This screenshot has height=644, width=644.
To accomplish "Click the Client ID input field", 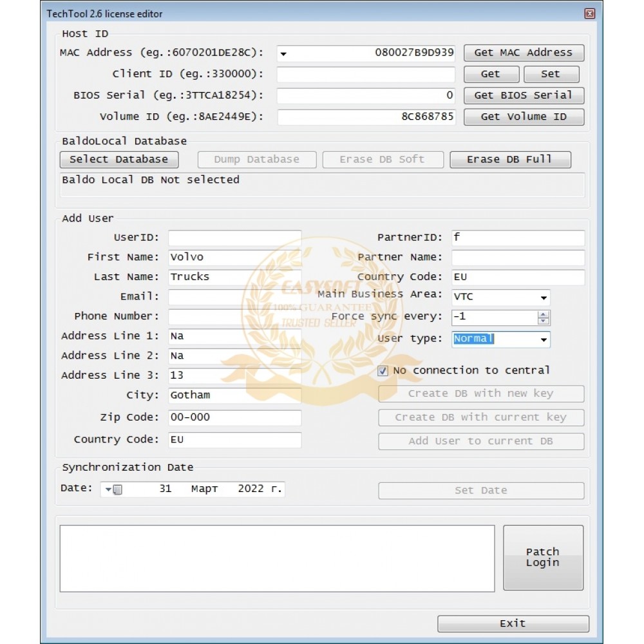I will pyautogui.click(x=366, y=74).
